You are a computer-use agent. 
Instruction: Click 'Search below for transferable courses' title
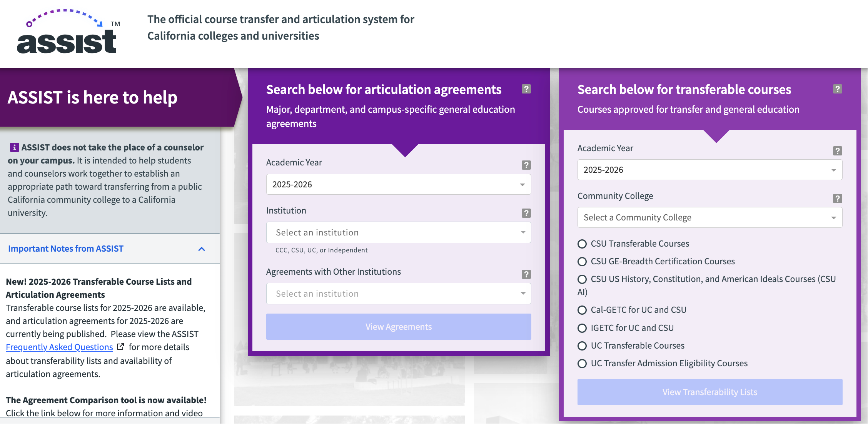click(684, 89)
